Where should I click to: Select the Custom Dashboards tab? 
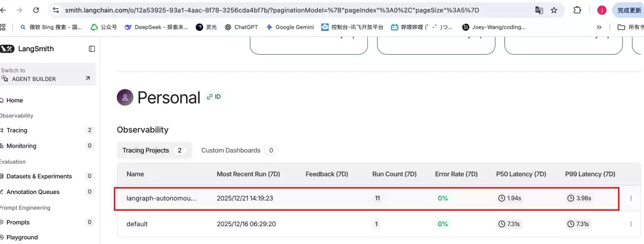(239, 151)
